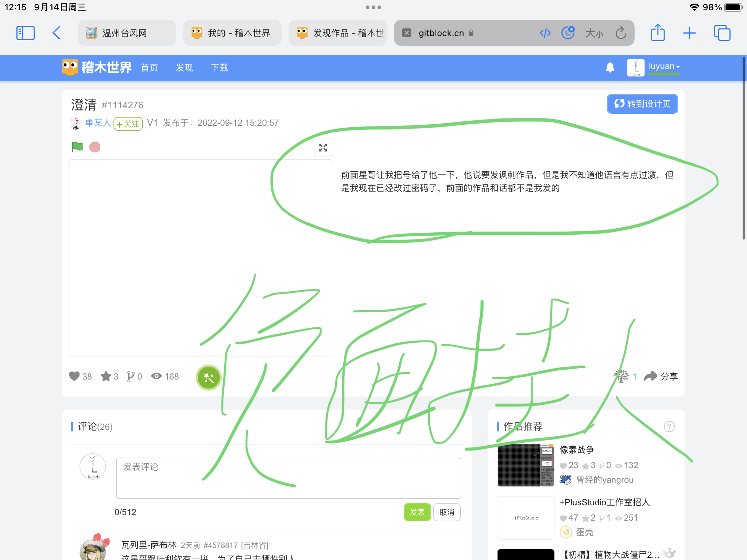Like the project with the heart icon
The image size is (747, 560).
point(74,376)
